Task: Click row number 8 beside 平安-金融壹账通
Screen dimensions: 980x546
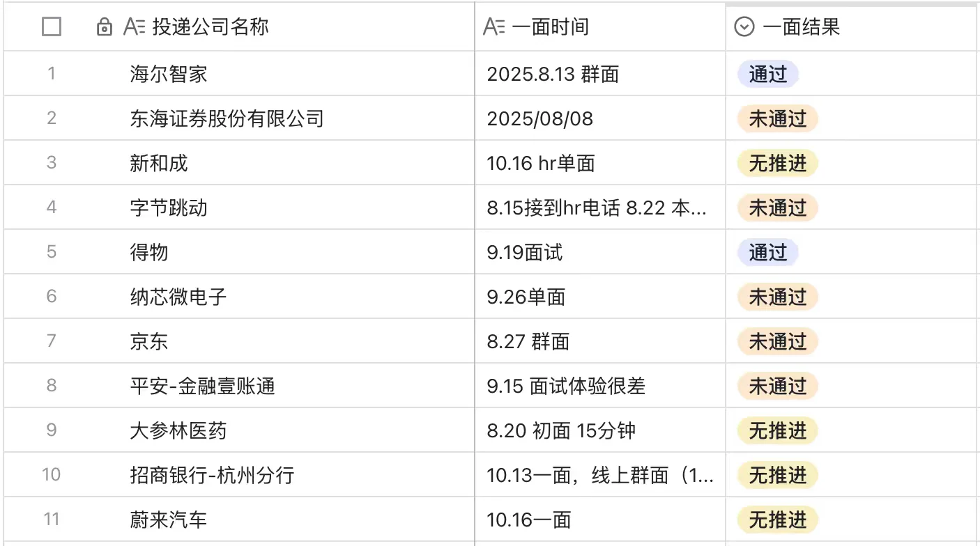Action: tap(52, 386)
